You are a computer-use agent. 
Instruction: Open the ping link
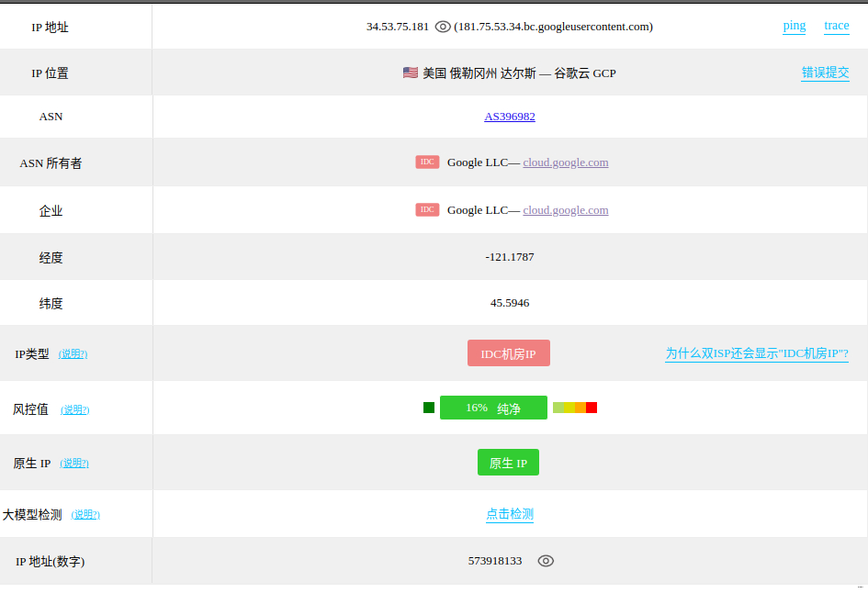pyautogui.click(x=794, y=26)
